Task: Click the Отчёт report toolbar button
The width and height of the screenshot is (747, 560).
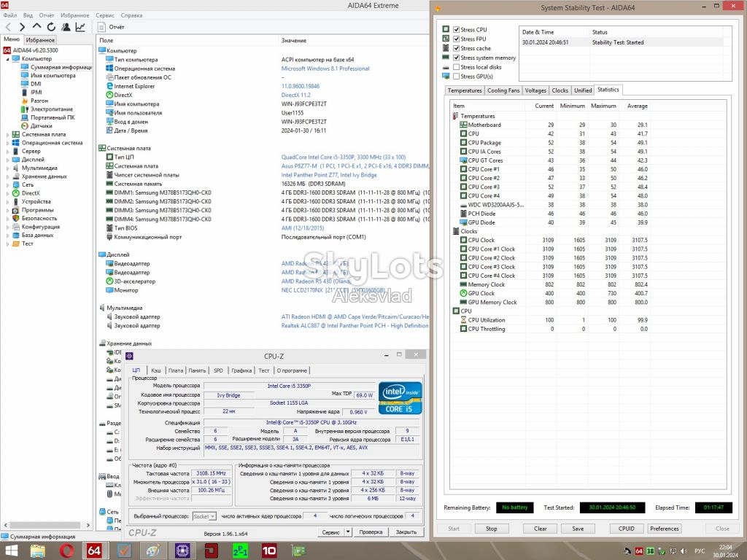Action: click(x=111, y=27)
